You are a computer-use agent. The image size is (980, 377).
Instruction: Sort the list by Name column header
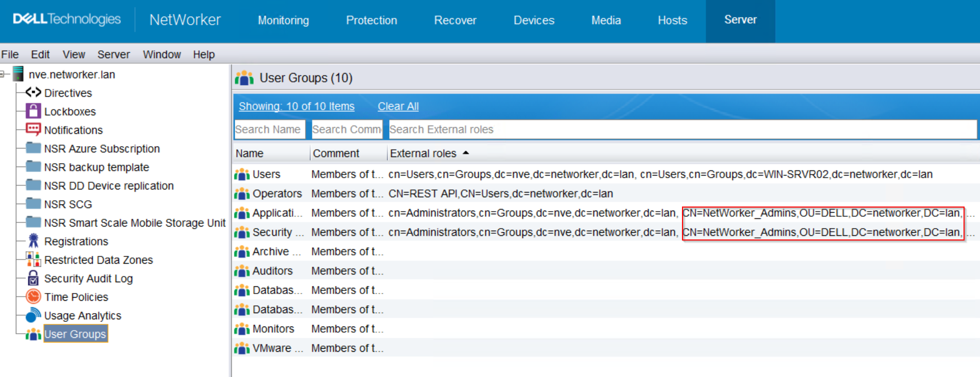[250, 153]
